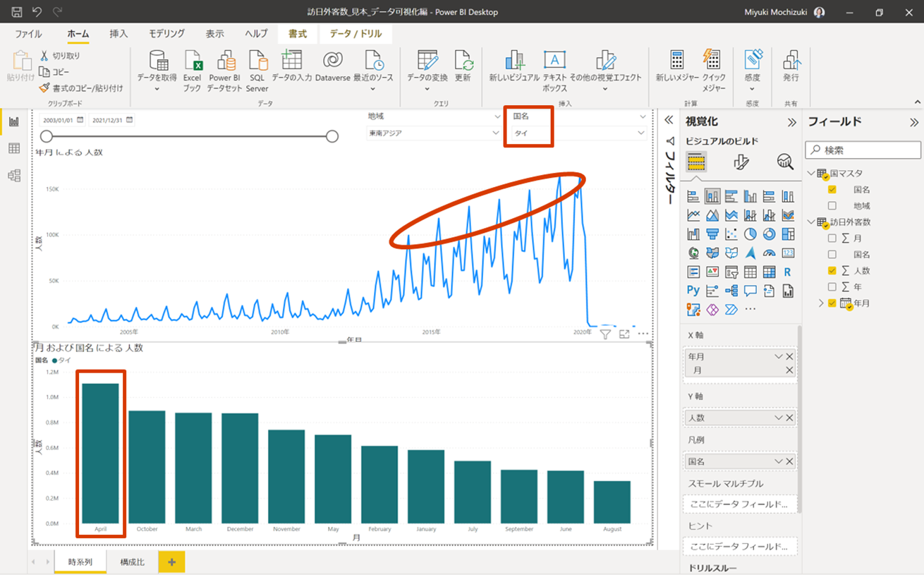Select the donut chart visual type
This screenshot has width=924, height=575.
pyautogui.click(x=770, y=234)
